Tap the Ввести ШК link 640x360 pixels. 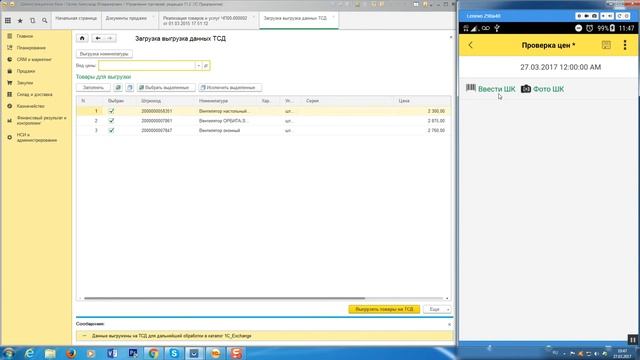click(496, 89)
